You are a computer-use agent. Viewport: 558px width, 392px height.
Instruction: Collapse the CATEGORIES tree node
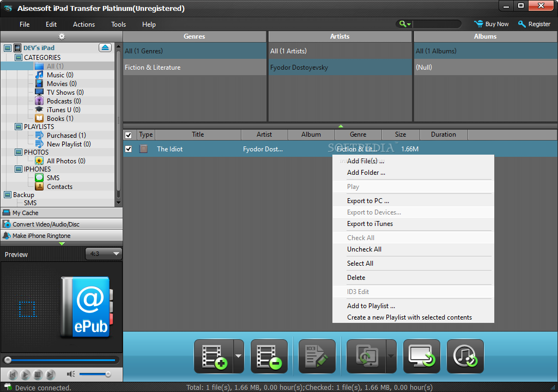coord(19,57)
